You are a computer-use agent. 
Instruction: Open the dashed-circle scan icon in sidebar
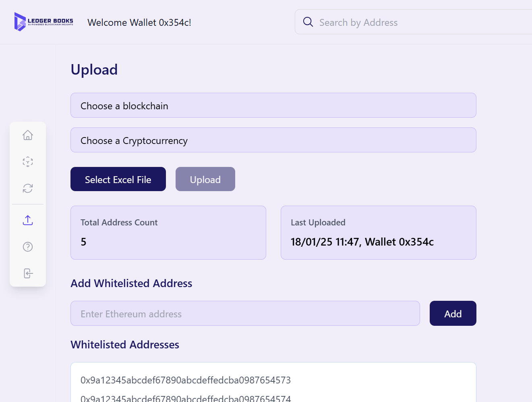pos(28,162)
